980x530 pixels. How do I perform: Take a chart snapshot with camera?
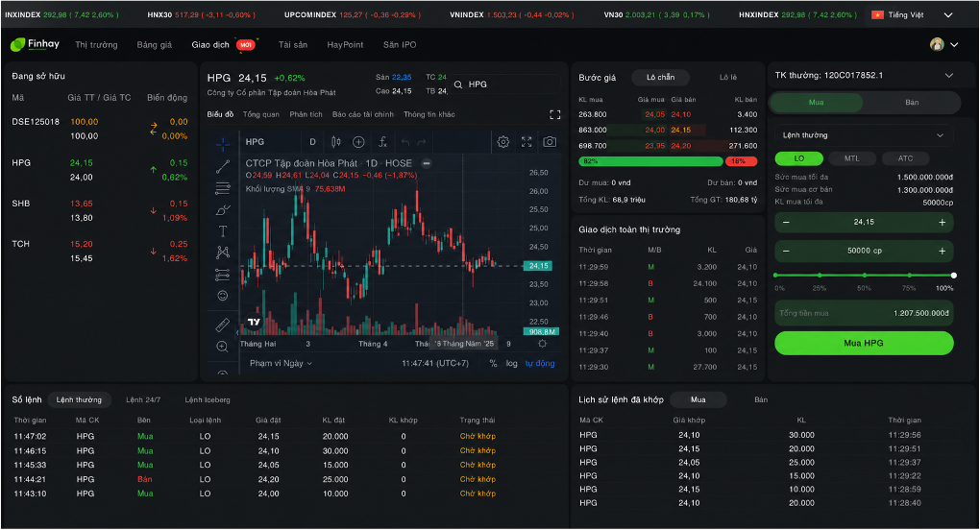(x=550, y=142)
